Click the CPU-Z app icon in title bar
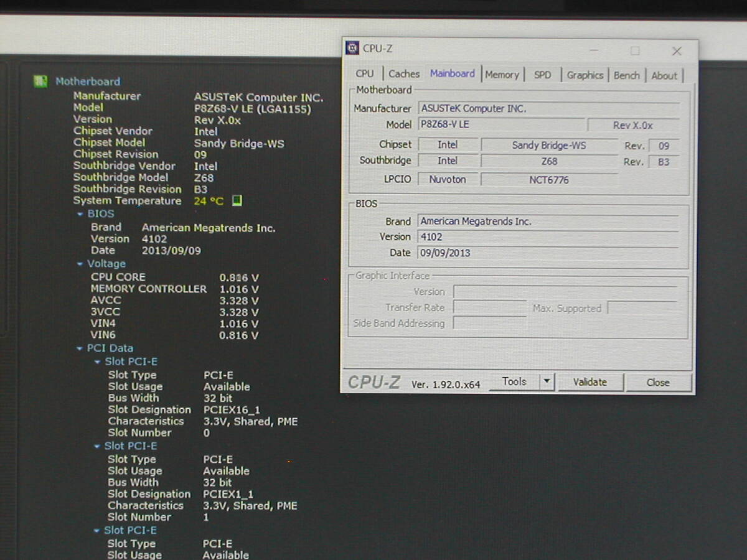The image size is (747, 560). [x=353, y=49]
